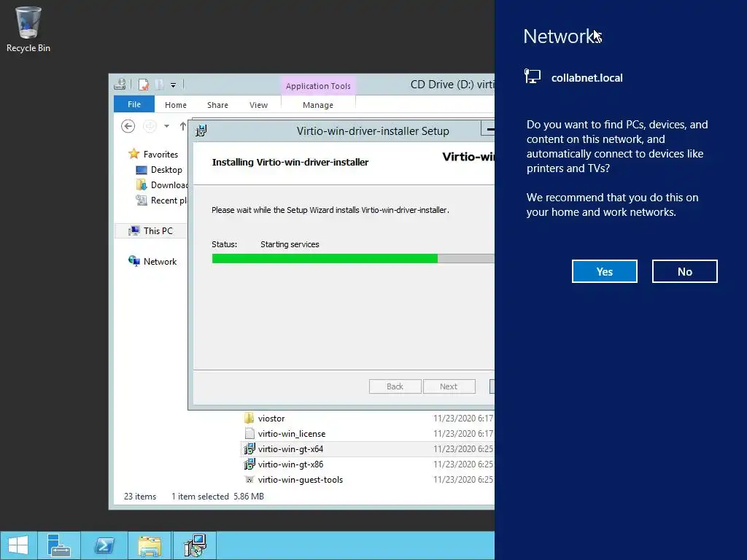Image resolution: width=747 pixels, height=560 pixels.
Task: Click the Explorer window system drive icon
Action: point(120,85)
